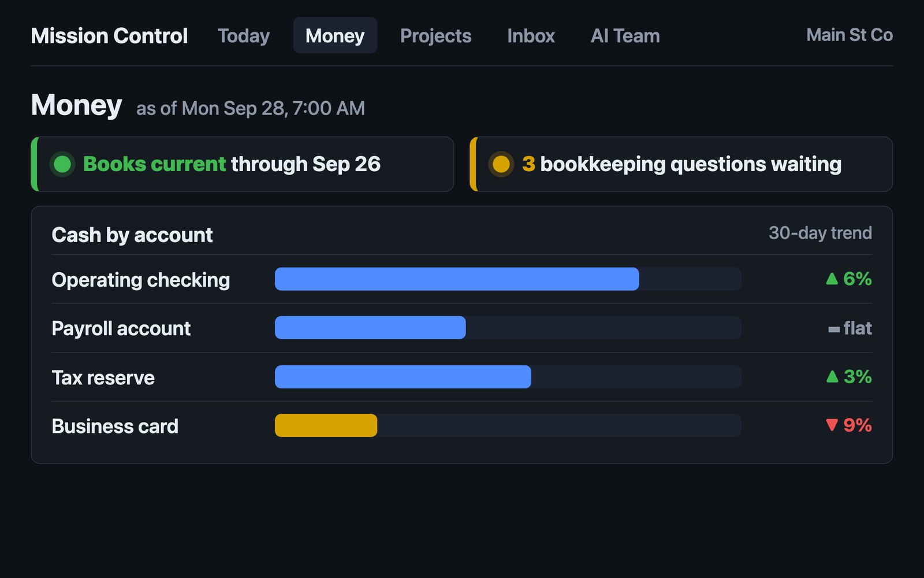
Task: Go to the Inbox tab
Action: 531,36
